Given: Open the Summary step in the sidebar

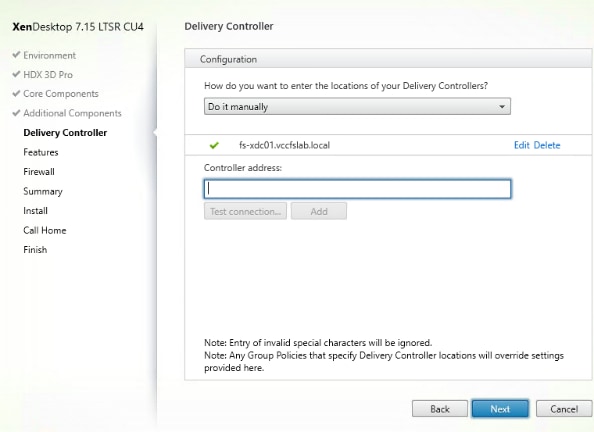Looking at the screenshot, I should pyautogui.click(x=43, y=191).
